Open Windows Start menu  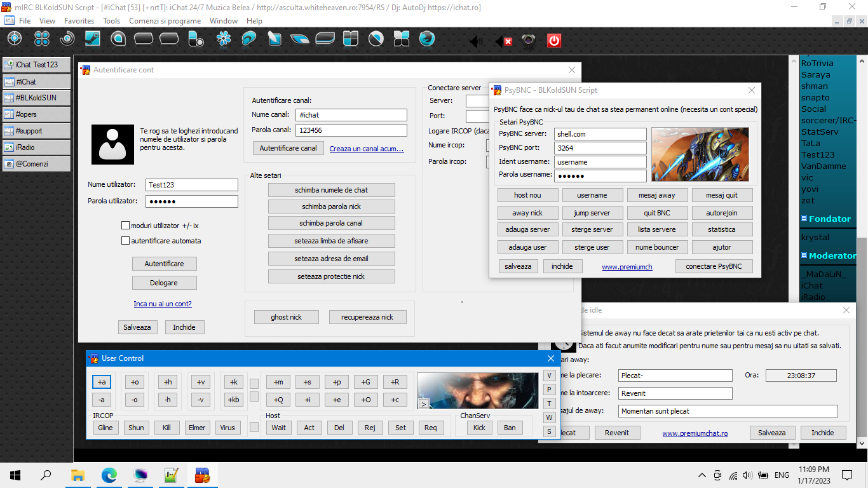coord(15,475)
